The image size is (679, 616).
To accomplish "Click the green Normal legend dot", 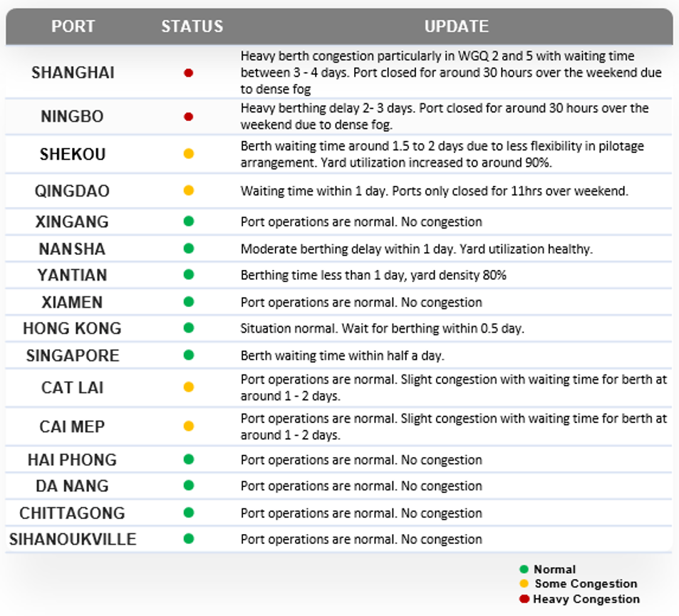I will coord(524,569).
